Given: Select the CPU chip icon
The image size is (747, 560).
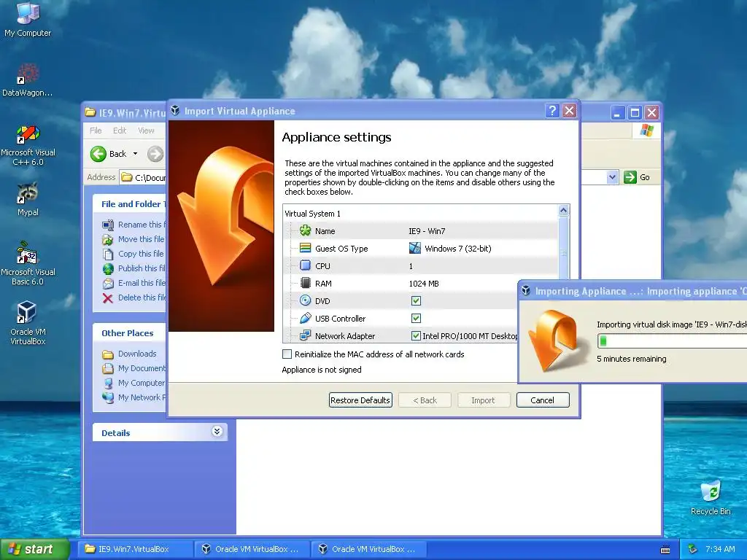Looking at the screenshot, I should coord(305,265).
